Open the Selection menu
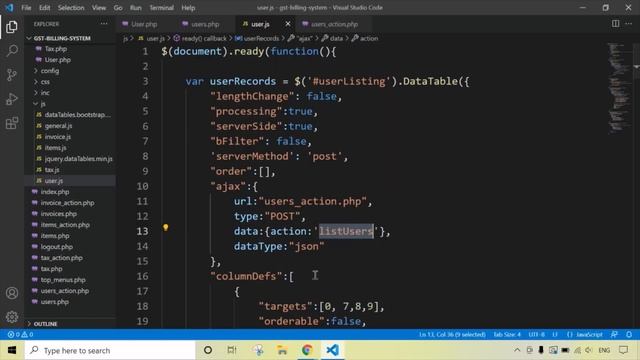 click(x=71, y=7)
